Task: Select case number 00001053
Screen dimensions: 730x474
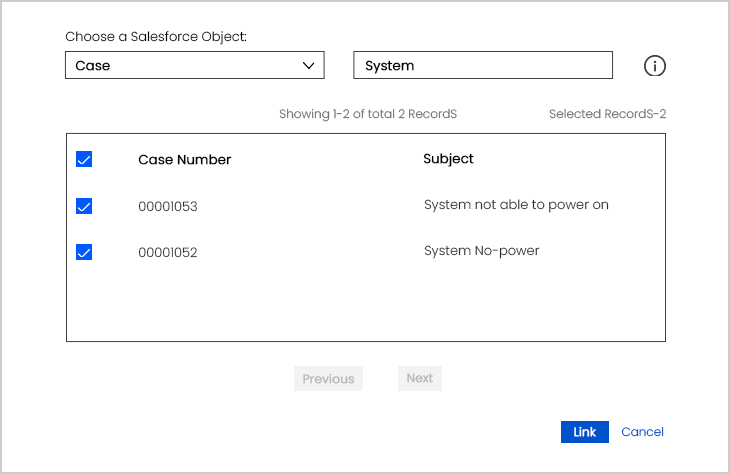Action: pos(168,206)
